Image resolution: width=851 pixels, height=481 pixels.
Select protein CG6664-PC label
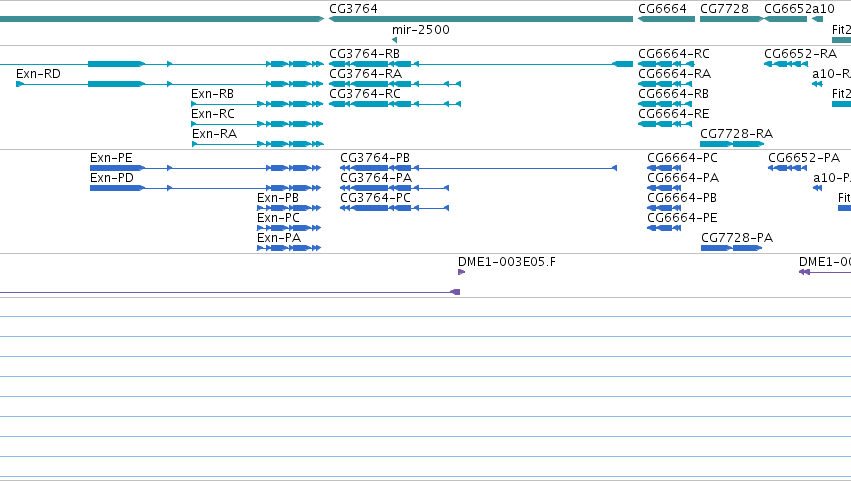[x=682, y=158]
